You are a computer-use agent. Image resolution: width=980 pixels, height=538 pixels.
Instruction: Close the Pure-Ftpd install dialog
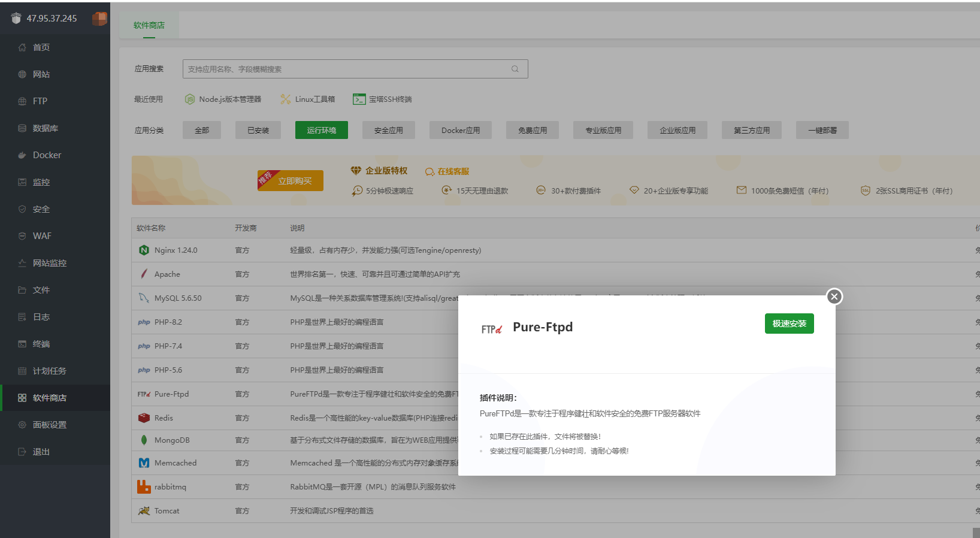point(834,297)
